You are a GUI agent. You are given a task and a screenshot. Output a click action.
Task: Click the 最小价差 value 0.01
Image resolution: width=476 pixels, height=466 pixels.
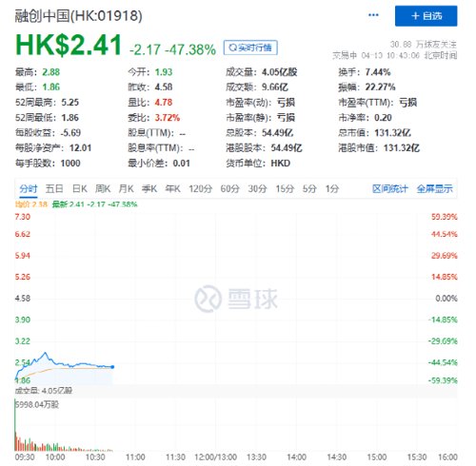[182, 164]
